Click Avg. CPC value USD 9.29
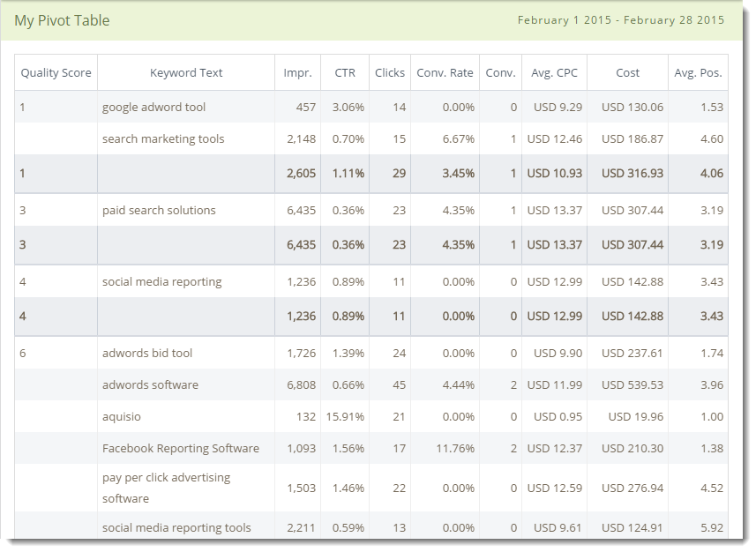 click(x=558, y=107)
